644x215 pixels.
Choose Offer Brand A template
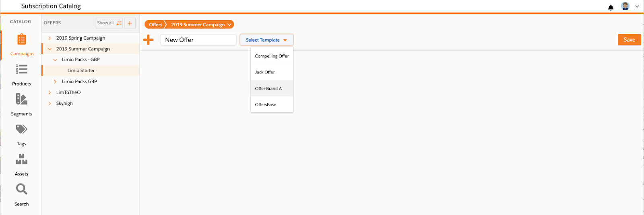(x=272, y=88)
